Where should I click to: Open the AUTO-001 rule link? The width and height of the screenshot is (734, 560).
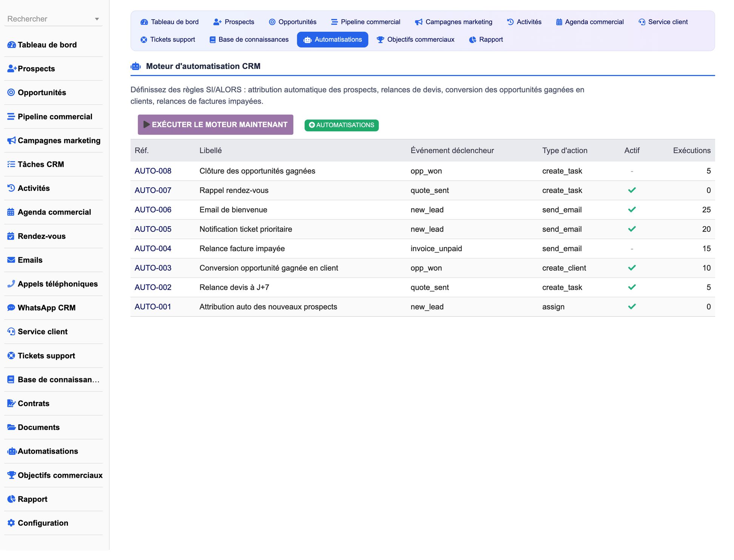[153, 307]
